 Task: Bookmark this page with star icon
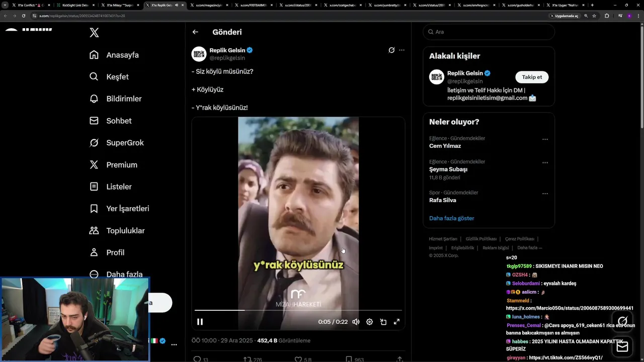tap(594, 16)
